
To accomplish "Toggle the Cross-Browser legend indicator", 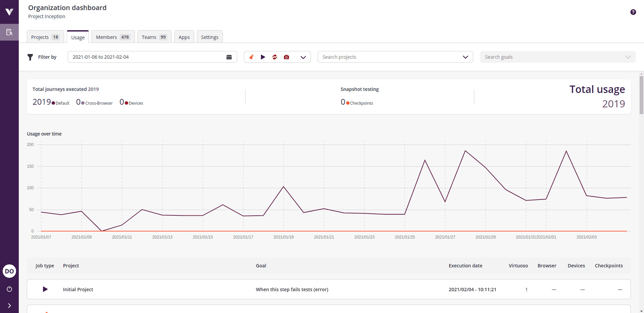I will [x=83, y=103].
